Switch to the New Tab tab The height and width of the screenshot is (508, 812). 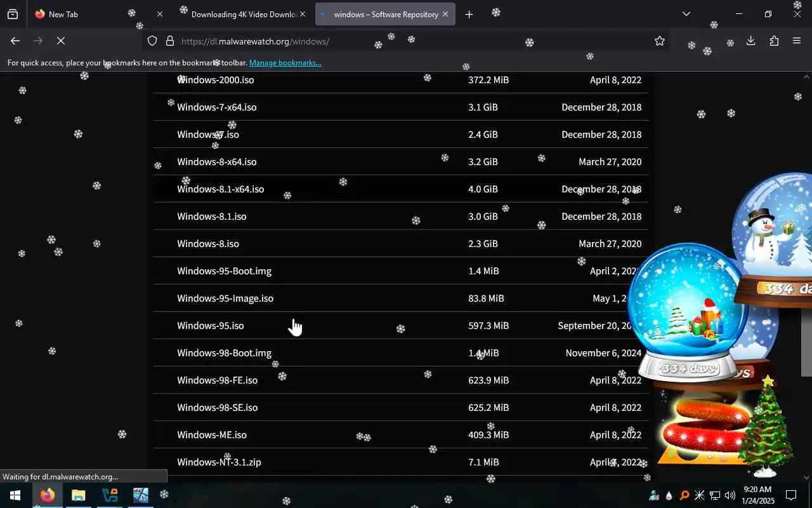coord(98,14)
